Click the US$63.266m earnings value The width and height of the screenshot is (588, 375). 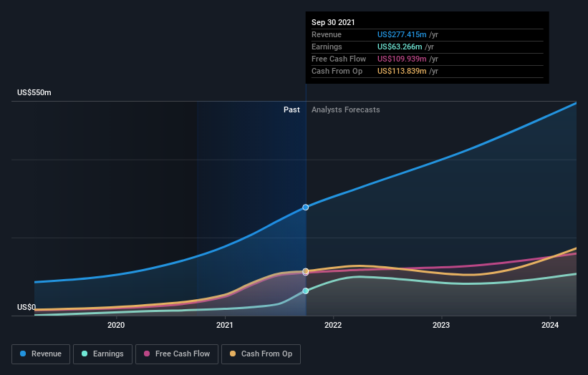click(x=400, y=47)
